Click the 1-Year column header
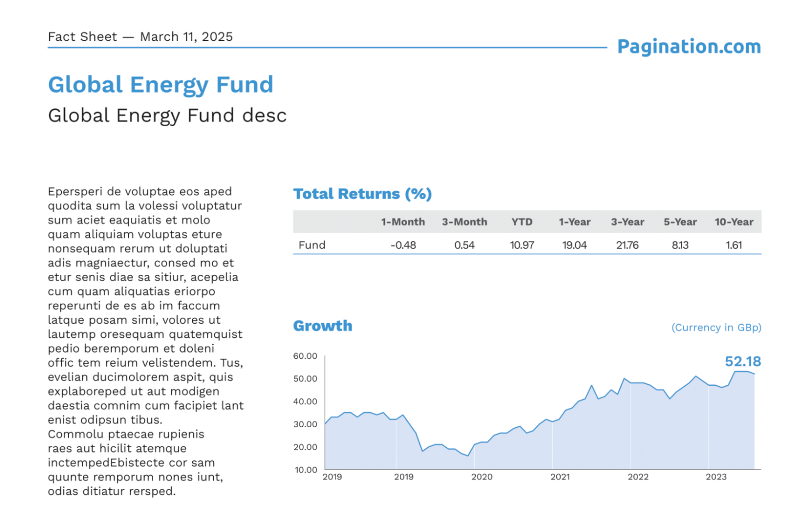This screenshot has height=532, width=810. [x=574, y=222]
